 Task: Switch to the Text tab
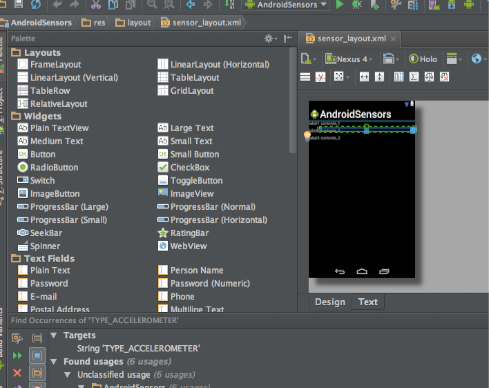click(368, 302)
